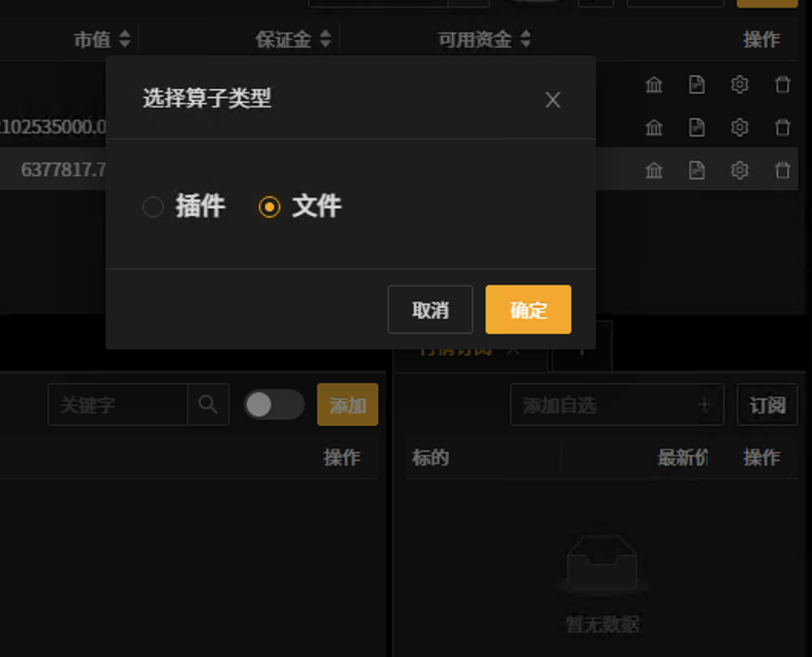Open settings gear for the second account row
Image resolution: width=812 pixels, height=657 pixels.
(x=739, y=128)
